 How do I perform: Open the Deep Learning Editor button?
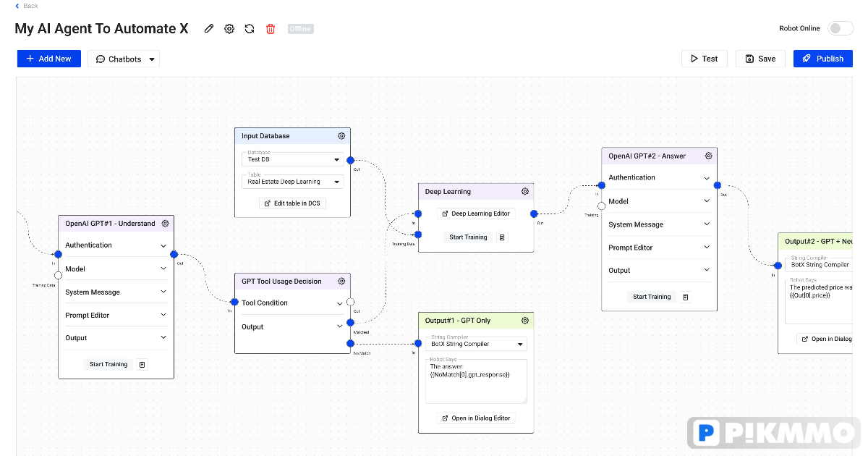click(476, 214)
